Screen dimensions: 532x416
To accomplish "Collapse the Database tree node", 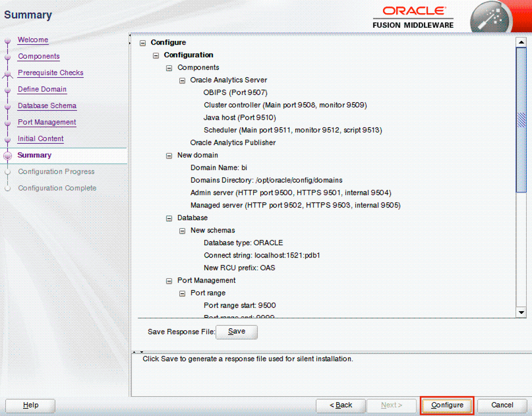I will pyautogui.click(x=169, y=219).
